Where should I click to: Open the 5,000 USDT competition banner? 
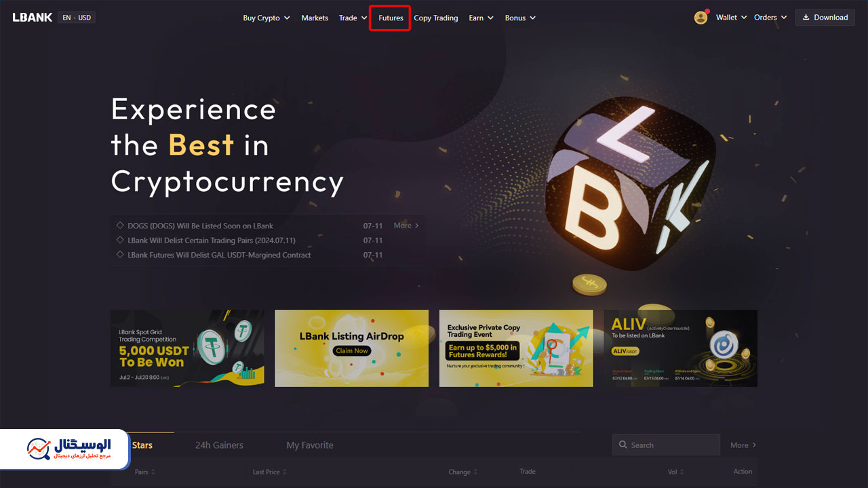point(187,348)
